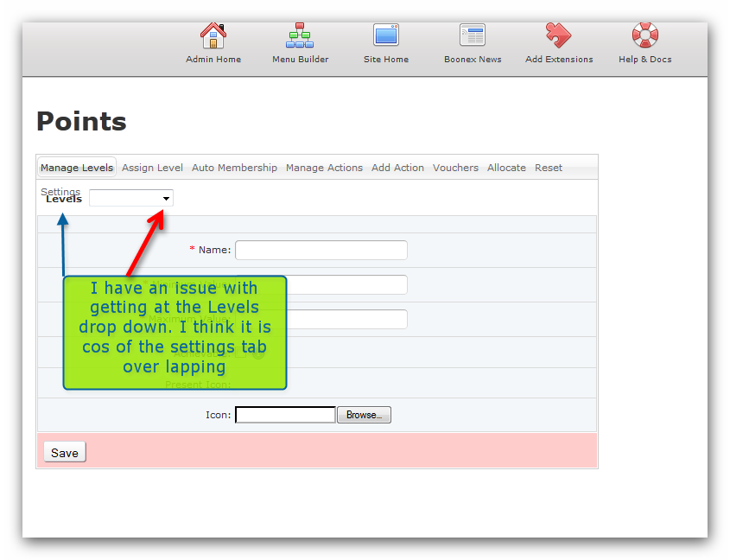Click the Reset tab
Image resolution: width=730 pixels, height=560 pixels.
click(549, 168)
